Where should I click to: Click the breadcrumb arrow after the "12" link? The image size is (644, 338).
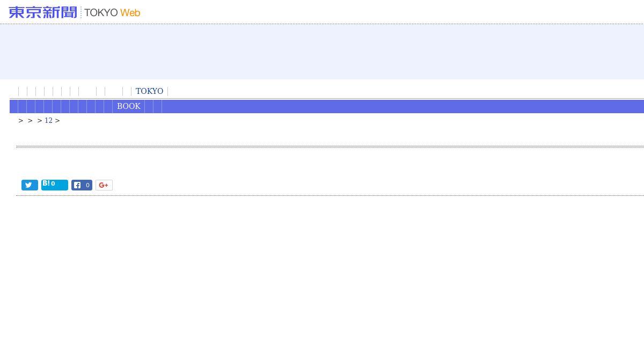click(57, 121)
